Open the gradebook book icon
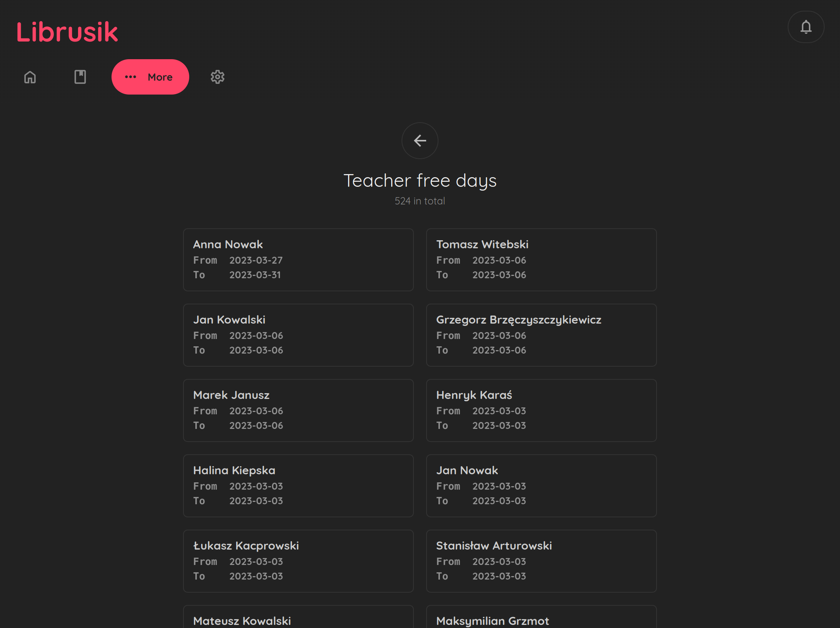The image size is (840, 628). pos(80,77)
